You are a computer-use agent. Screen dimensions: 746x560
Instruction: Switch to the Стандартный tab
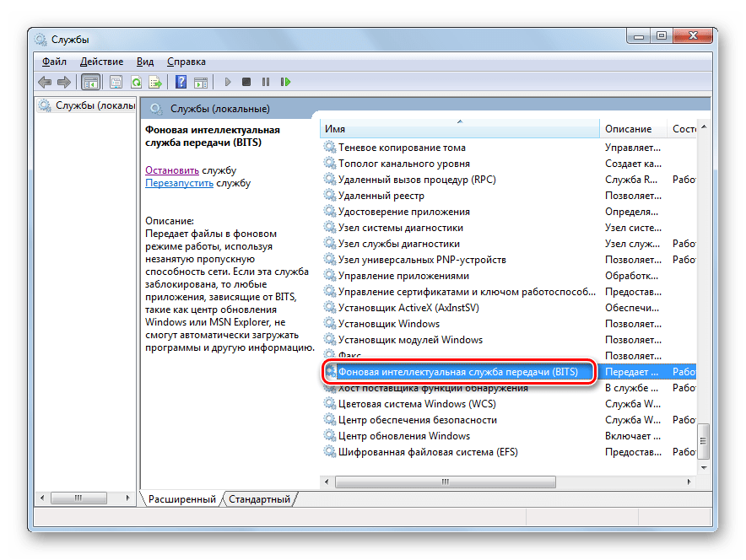259,499
